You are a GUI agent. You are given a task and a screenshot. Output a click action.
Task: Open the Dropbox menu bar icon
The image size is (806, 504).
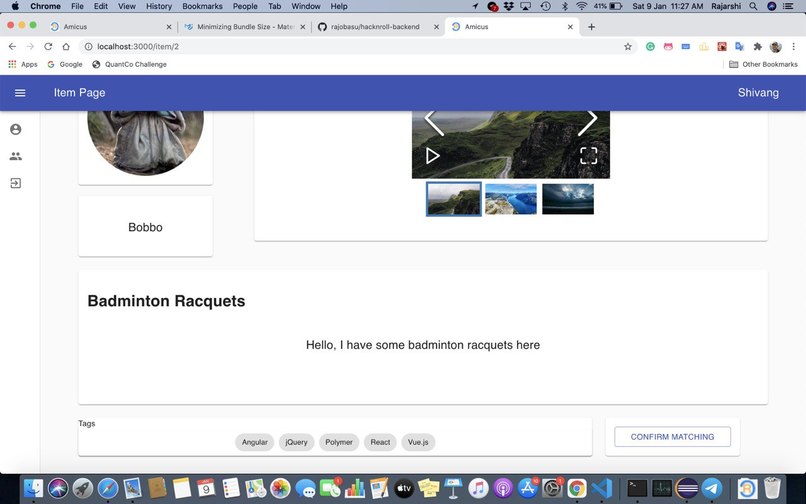508,6
